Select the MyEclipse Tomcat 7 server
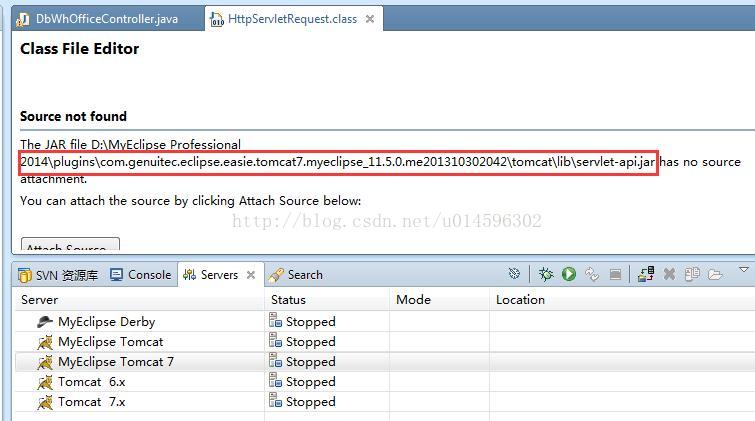Viewport: 755px width, 421px height. tap(385, 362)
